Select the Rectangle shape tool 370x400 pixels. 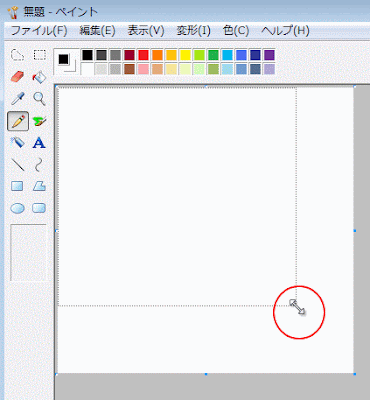pyautogui.click(x=17, y=186)
